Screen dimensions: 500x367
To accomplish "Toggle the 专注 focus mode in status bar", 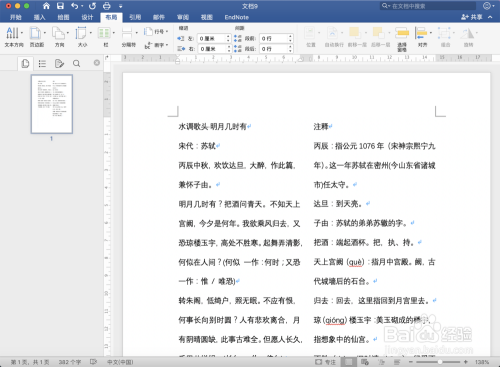I will click(325, 362).
